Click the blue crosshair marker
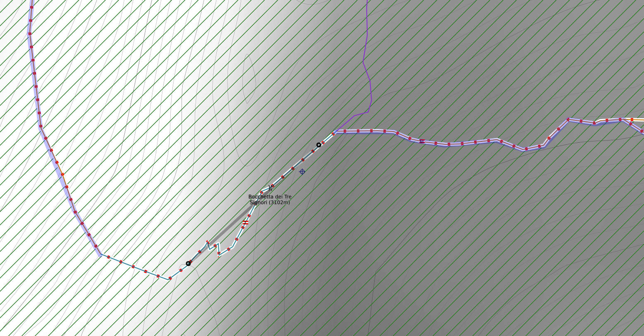This screenshot has height=336, width=644. pyautogui.click(x=302, y=172)
